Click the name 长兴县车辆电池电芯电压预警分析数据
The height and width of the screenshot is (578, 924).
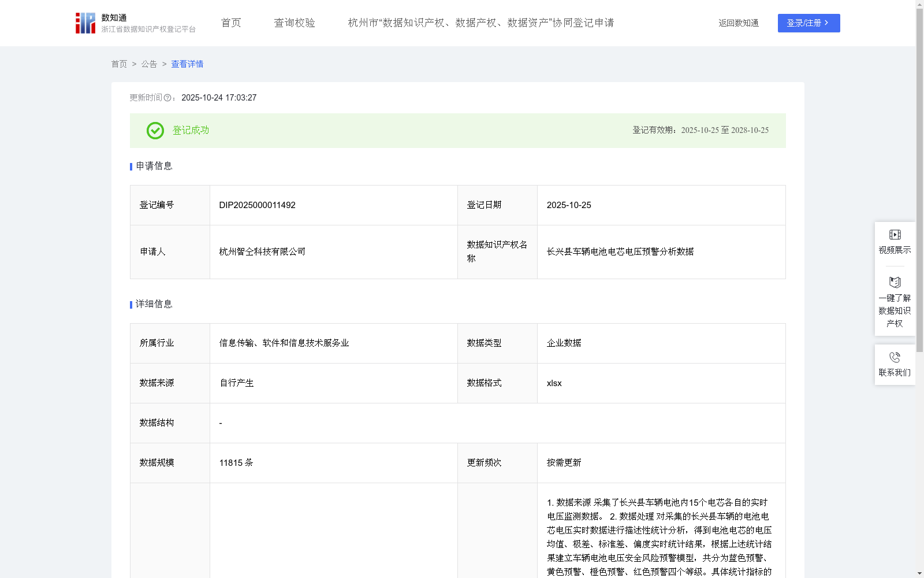(620, 252)
